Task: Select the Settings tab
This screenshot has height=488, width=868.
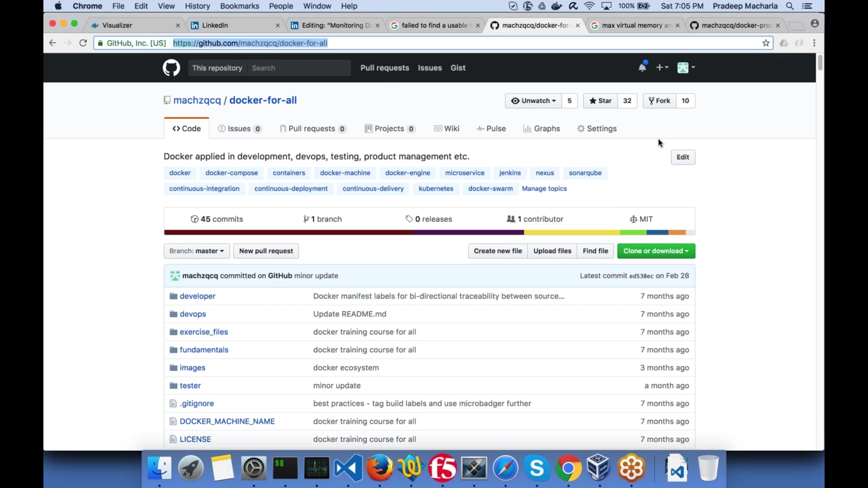Action: point(597,129)
